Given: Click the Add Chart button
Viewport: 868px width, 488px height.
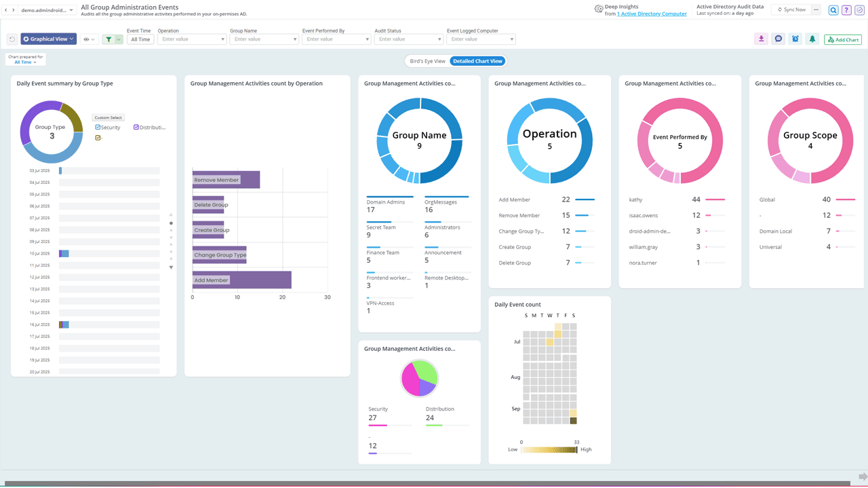Looking at the screenshot, I should pos(843,40).
